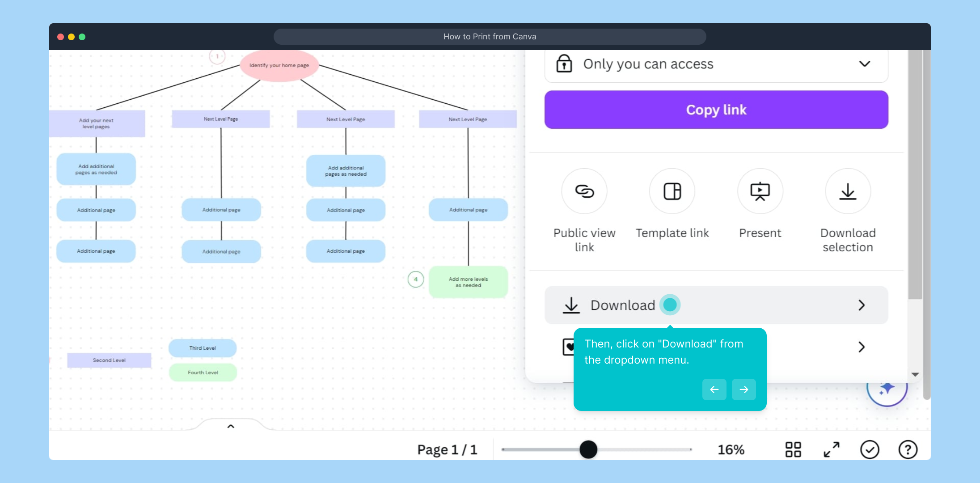The height and width of the screenshot is (483, 980).
Task: Open grid view of pages
Action: 793,449
